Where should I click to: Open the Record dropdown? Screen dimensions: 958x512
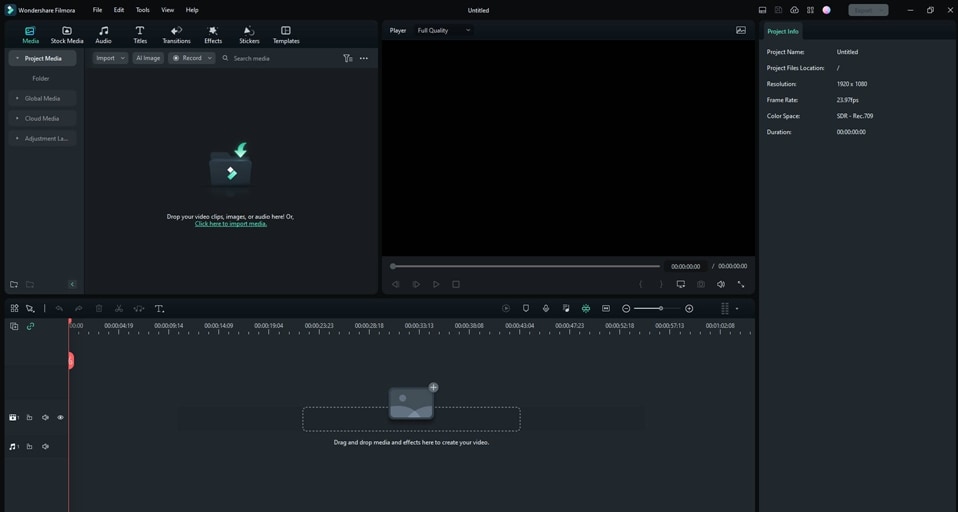(x=192, y=58)
